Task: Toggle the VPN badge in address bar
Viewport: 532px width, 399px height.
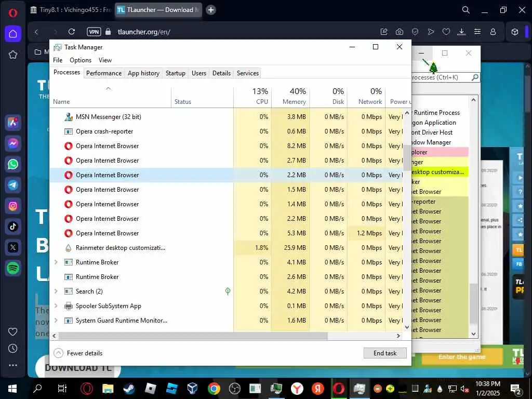Action: pyautogui.click(x=94, y=32)
